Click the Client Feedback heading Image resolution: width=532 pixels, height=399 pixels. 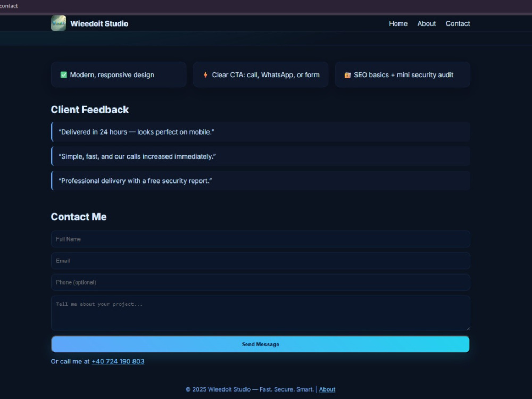click(x=89, y=110)
